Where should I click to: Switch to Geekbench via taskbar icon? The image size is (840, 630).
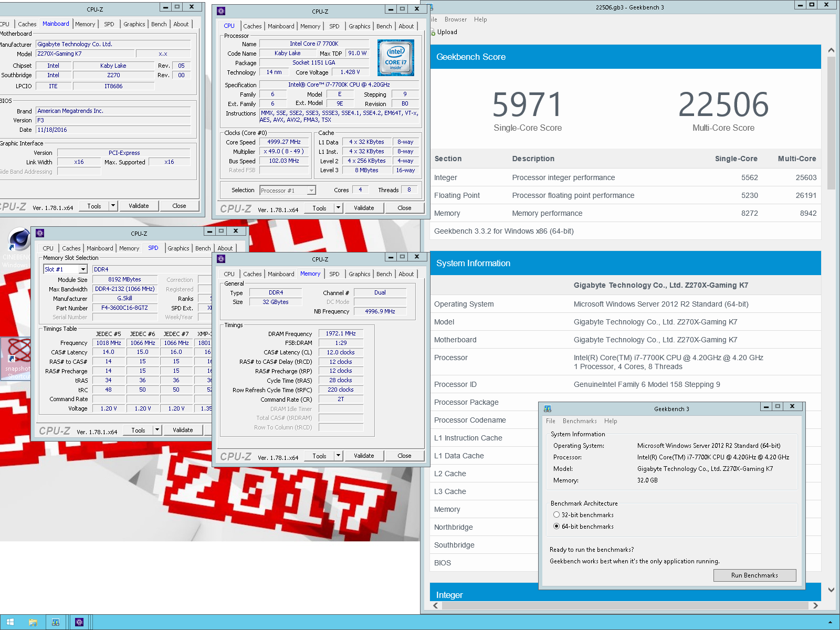(x=56, y=622)
